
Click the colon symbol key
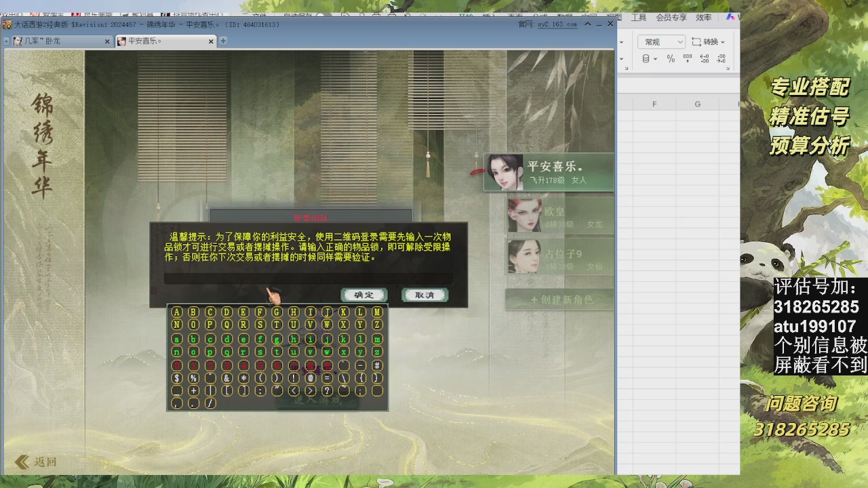click(260, 390)
